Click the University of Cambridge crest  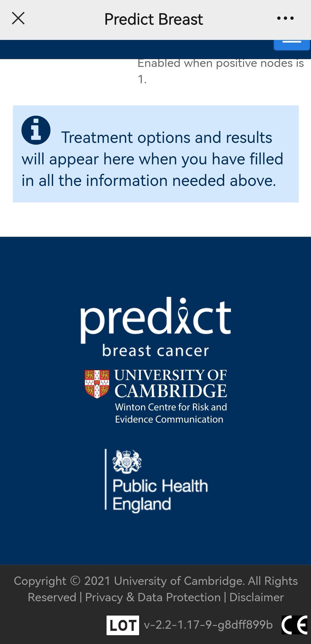tap(97, 384)
